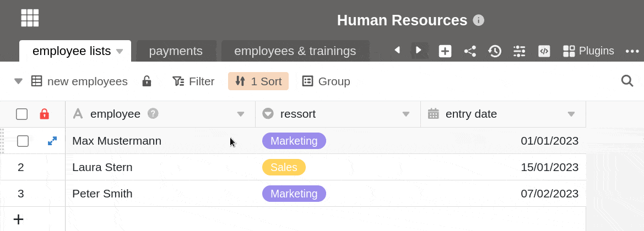
Task: Open the version history clock icon
Action: pos(495,51)
